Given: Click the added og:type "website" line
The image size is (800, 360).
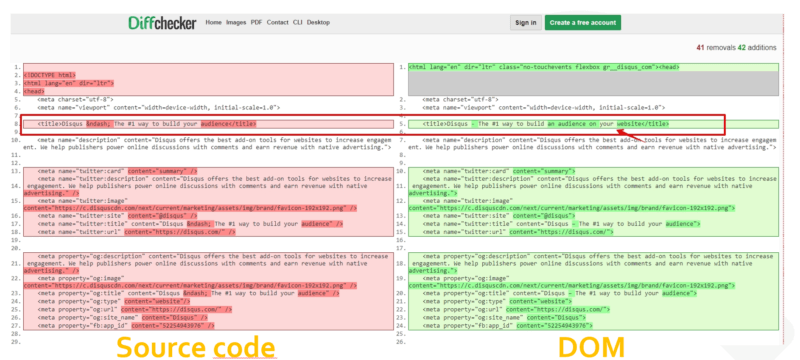Looking at the screenshot, I should tap(497, 302).
